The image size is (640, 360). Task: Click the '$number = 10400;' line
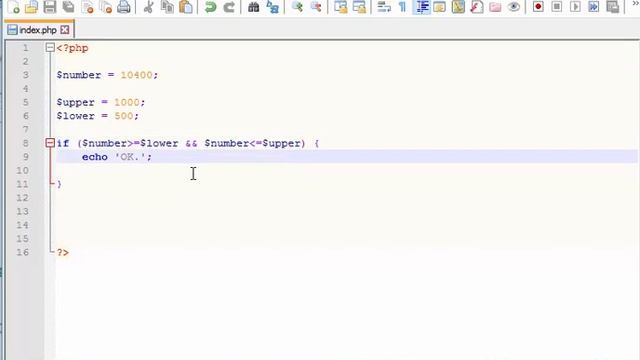tap(107, 75)
